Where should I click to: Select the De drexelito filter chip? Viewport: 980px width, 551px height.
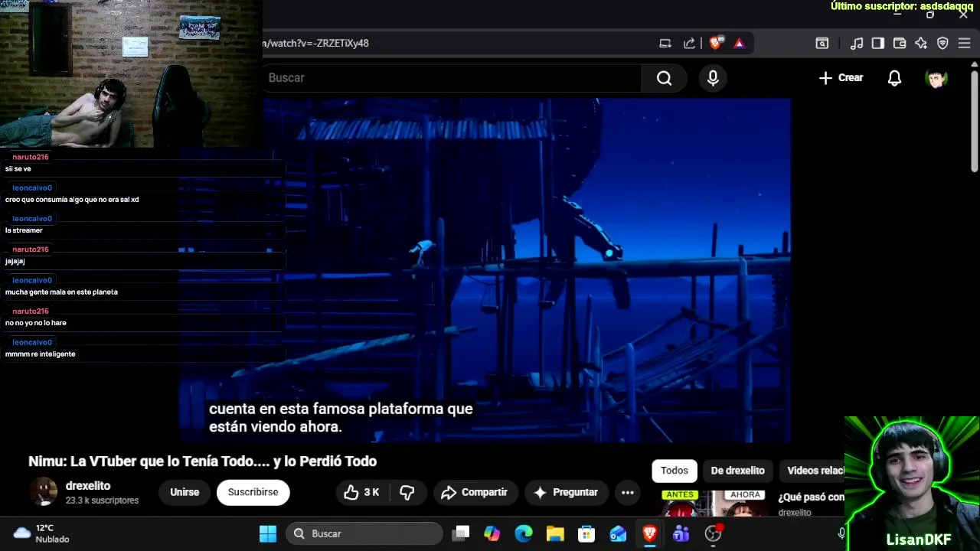pyautogui.click(x=738, y=471)
